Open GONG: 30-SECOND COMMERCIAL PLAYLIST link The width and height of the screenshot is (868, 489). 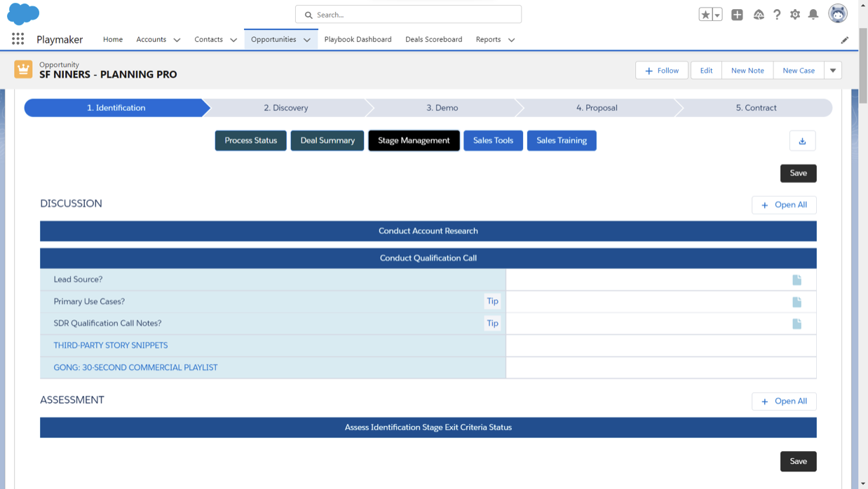135,367
